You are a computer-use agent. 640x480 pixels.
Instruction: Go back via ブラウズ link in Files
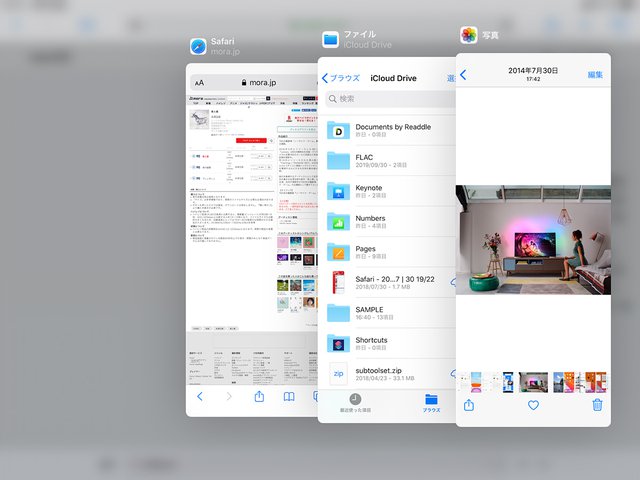click(340, 77)
